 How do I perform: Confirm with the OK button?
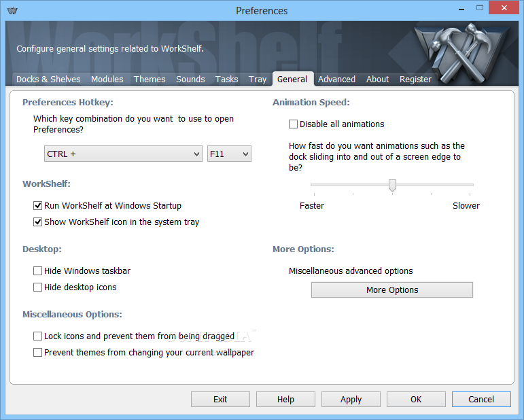point(416,400)
